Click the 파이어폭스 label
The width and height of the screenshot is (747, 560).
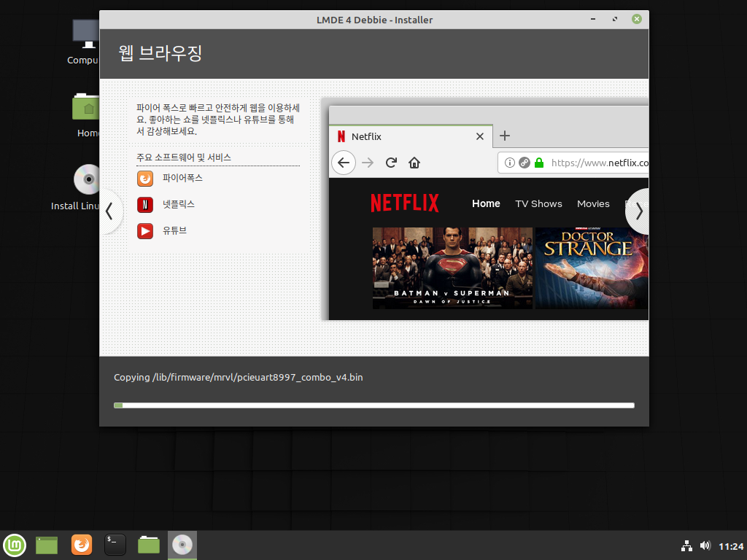[182, 178]
